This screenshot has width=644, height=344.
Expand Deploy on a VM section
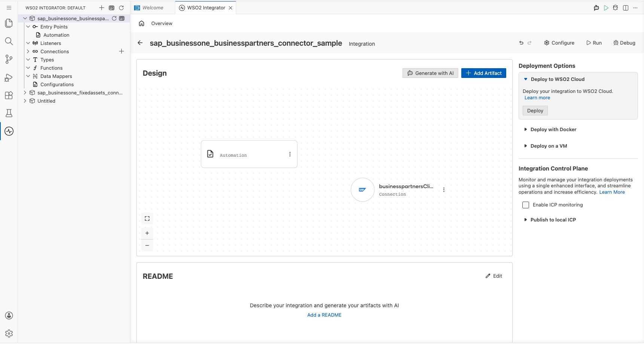click(526, 146)
